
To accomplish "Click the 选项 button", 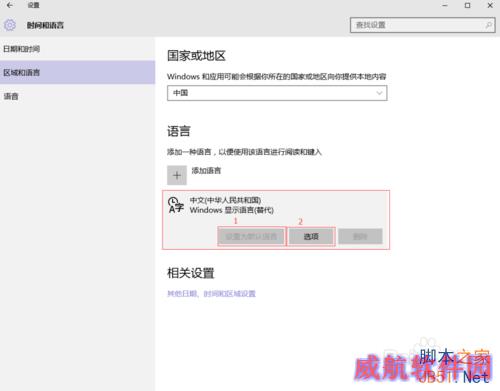I will pos(311,237).
